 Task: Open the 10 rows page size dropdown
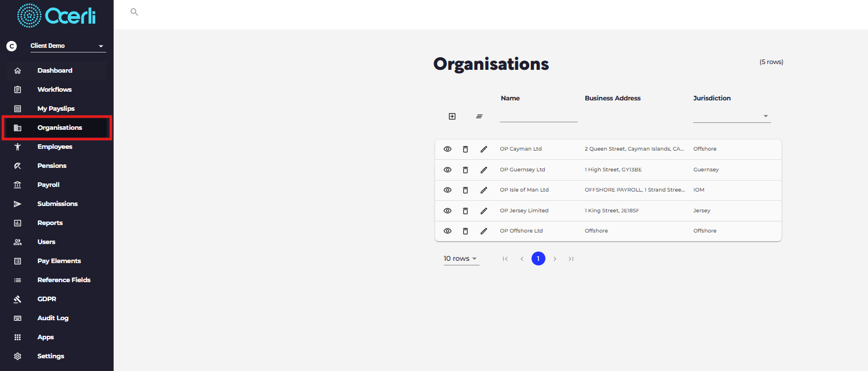461,258
